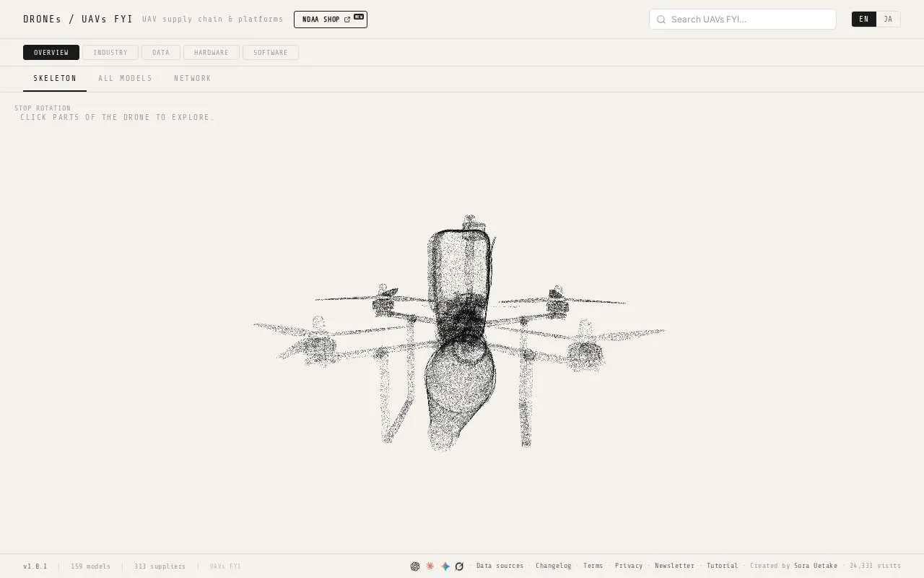Open Sora Uetake creator link
Image resolution: width=924 pixels, height=578 pixels.
816,566
